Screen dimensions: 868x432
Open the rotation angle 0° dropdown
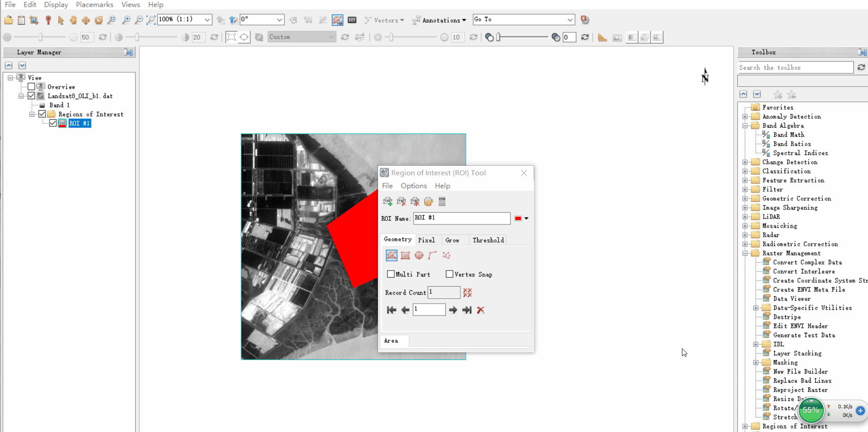click(279, 20)
